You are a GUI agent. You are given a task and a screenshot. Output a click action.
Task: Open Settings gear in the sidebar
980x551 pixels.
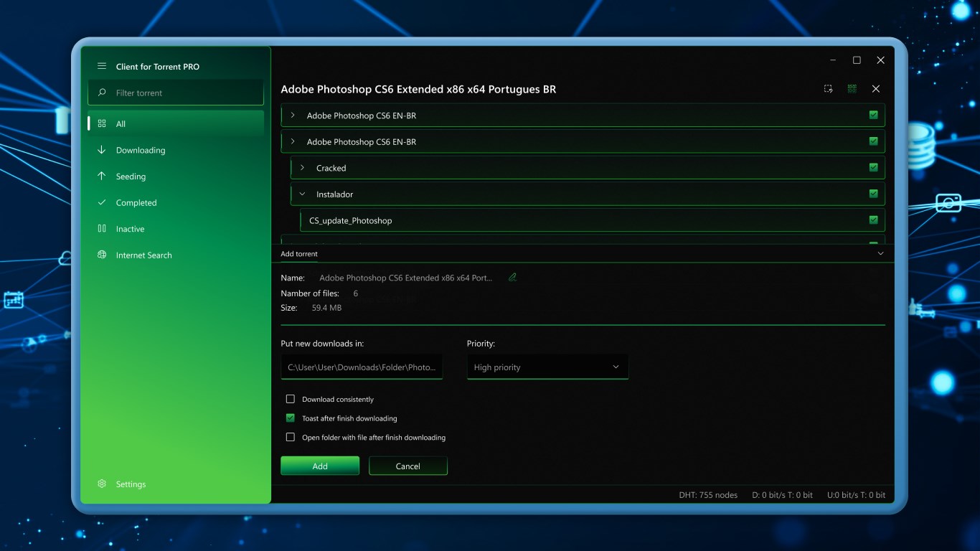[x=102, y=484]
